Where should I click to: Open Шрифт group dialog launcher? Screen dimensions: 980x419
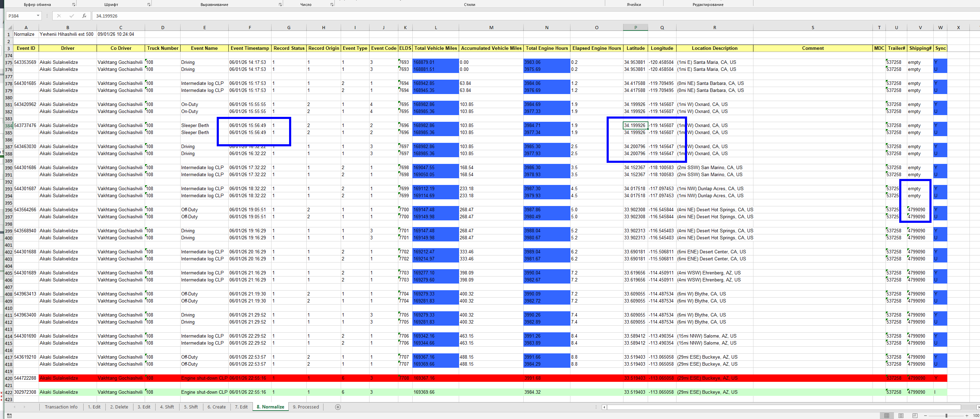pos(149,5)
